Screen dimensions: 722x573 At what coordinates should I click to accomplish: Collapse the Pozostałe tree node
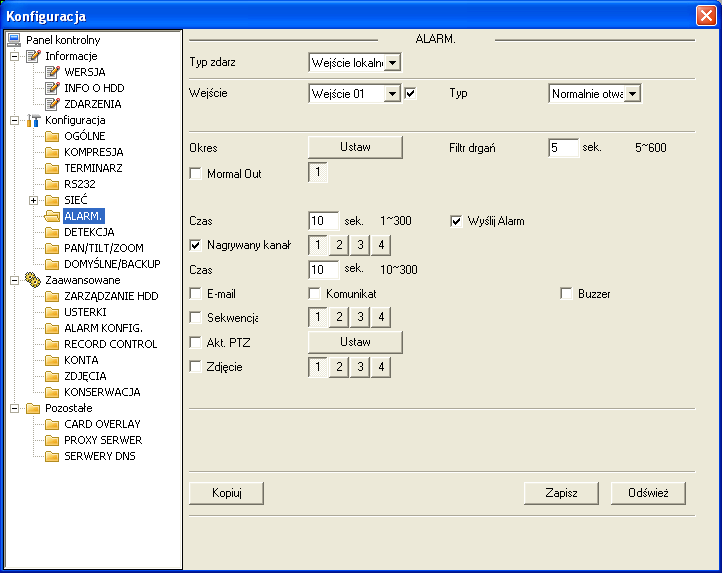(x=15, y=408)
